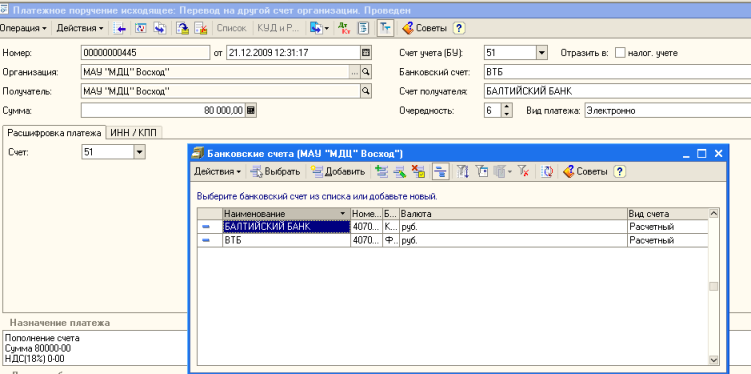Click the magnifier open icon in Получатель field
This screenshot has height=374, width=751.
(366, 91)
